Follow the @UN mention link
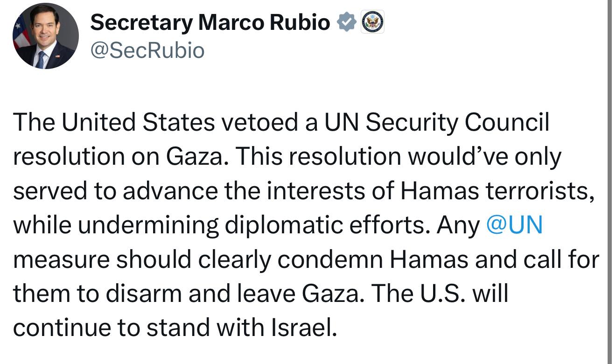Screen dimensions: 616x364 (514, 226)
